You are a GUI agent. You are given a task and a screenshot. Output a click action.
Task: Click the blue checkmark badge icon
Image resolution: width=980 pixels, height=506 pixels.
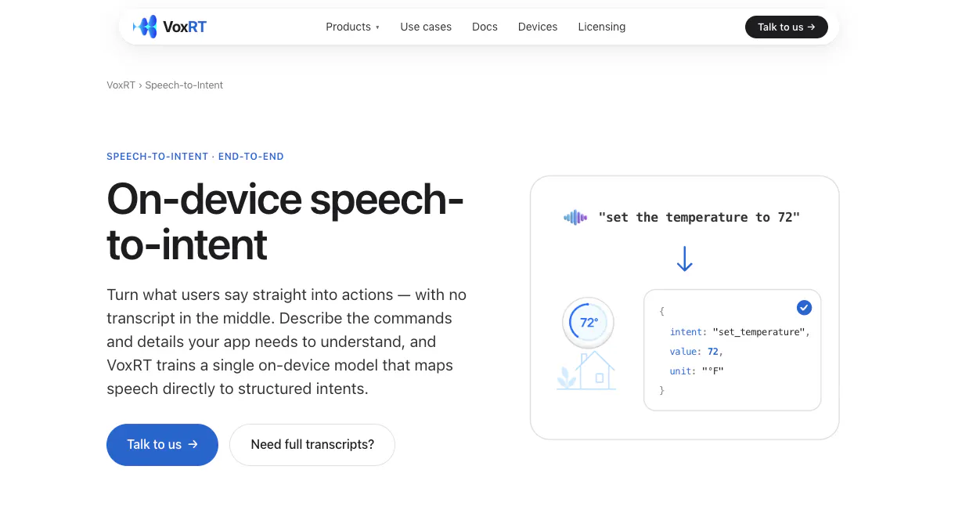804,307
